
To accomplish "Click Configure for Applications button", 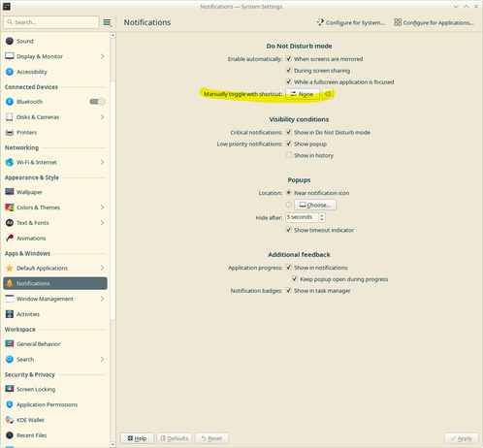I will pos(434,22).
